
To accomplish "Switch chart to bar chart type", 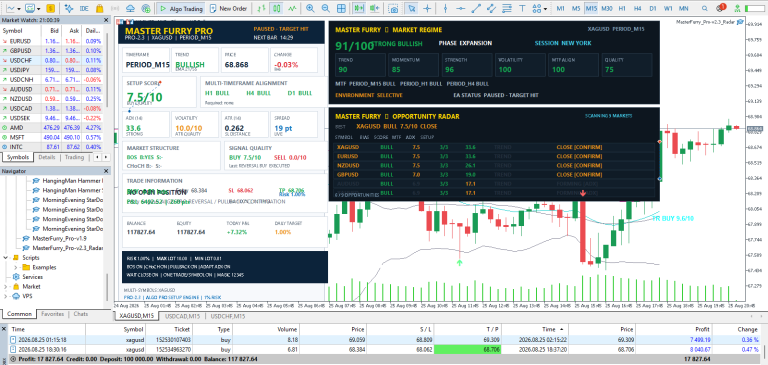I will [262, 8].
